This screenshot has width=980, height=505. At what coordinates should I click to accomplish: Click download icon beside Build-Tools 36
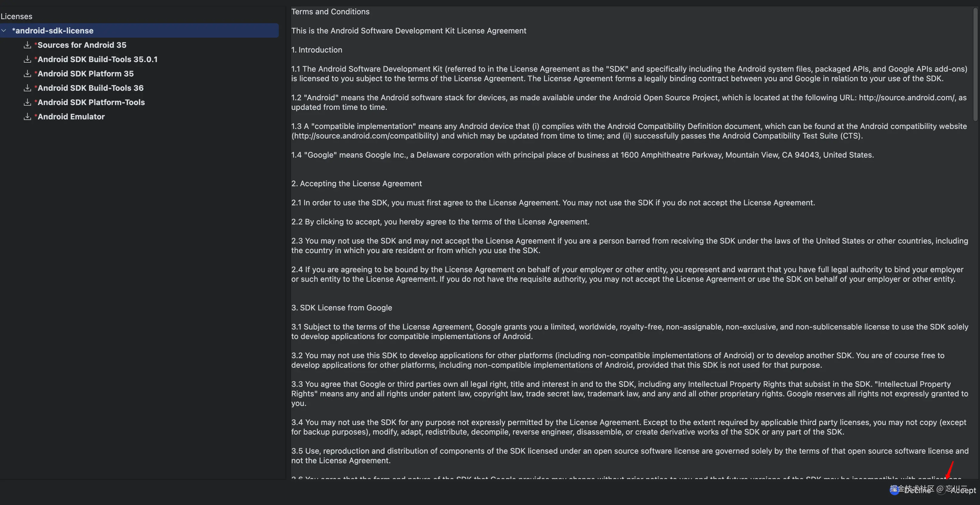(x=27, y=88)
